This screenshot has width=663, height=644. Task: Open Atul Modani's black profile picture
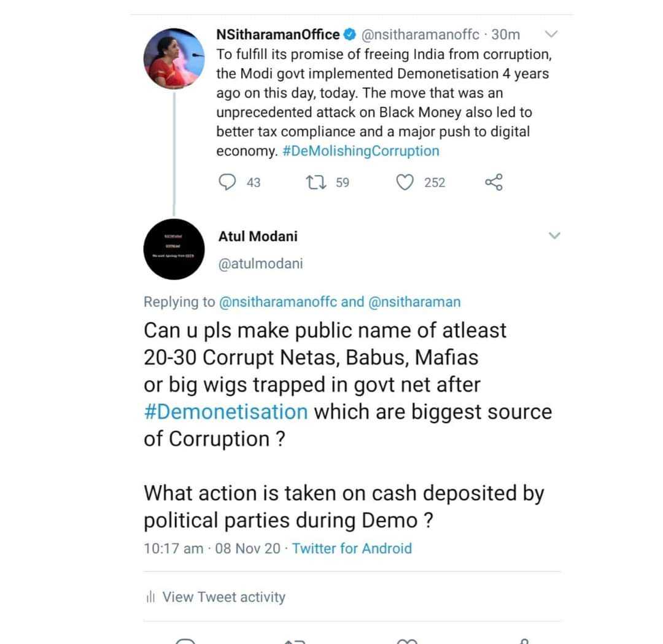click(x=174, y=250)
